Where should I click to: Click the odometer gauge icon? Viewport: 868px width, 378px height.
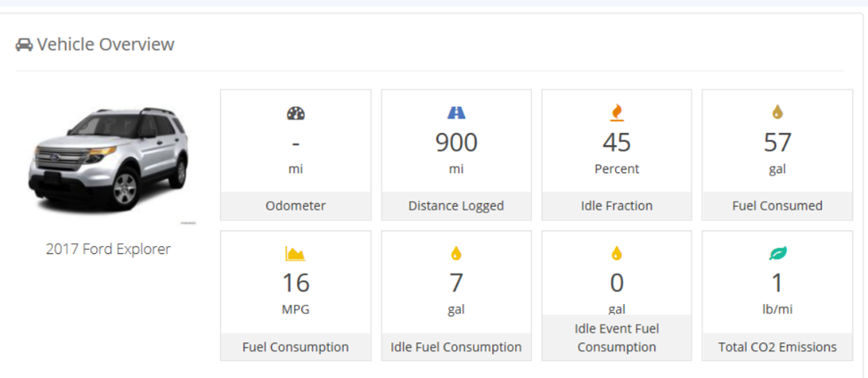point(296,113)
